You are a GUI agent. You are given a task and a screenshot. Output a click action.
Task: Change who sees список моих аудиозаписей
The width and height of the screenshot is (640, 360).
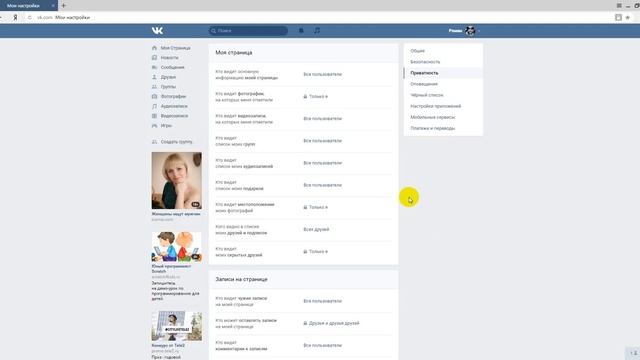(x=322, y=163)
